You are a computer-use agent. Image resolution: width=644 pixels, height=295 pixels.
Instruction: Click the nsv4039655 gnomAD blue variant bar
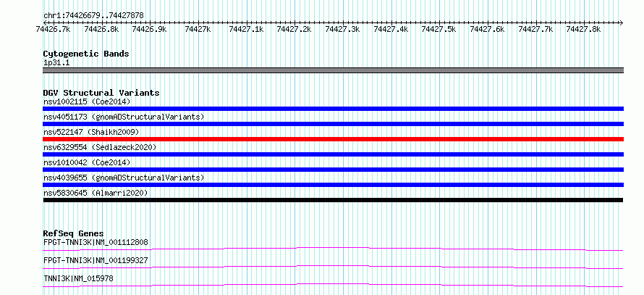(x=333, y=185)
